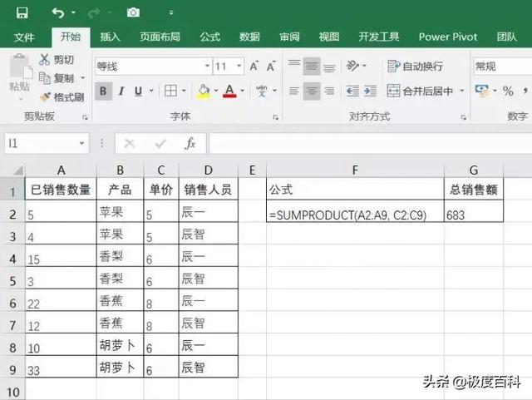532x400 pixels.
Task: Click the select all corner triangle
Action: (18, 170)
